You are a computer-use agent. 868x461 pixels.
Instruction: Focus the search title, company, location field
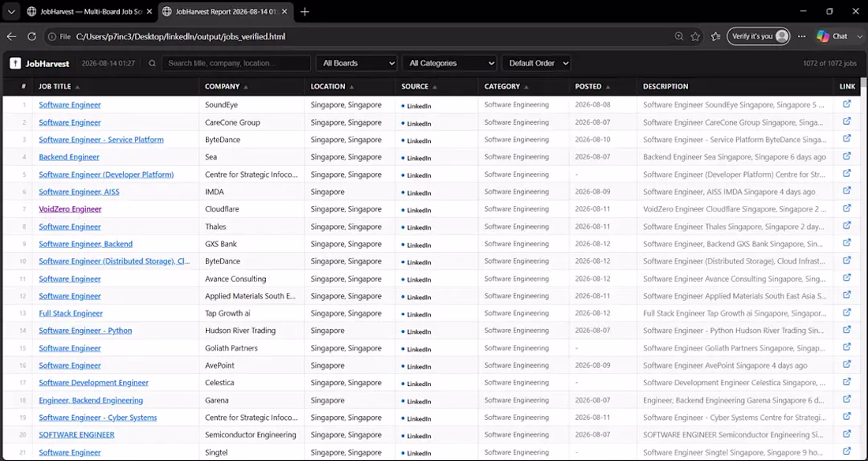coord(237,63)
